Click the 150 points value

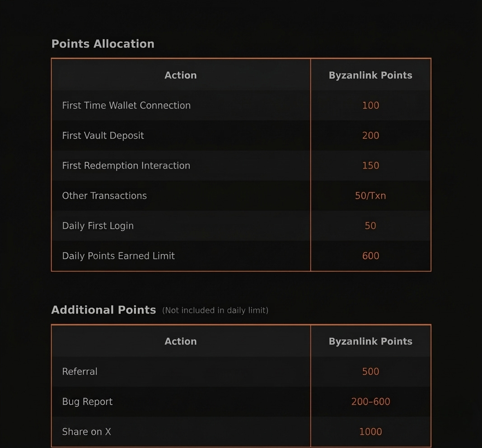pyautogui.click(x=371, y=166)
